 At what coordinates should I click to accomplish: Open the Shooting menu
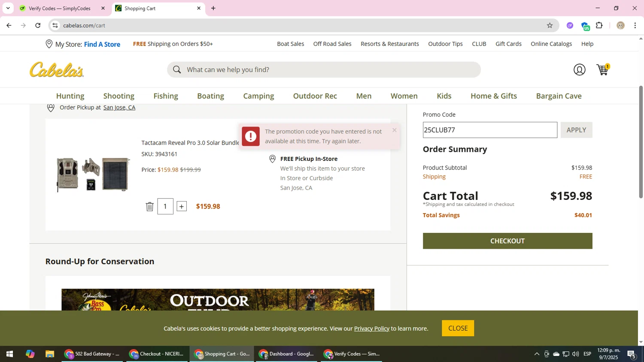click(x=119, y=96)
